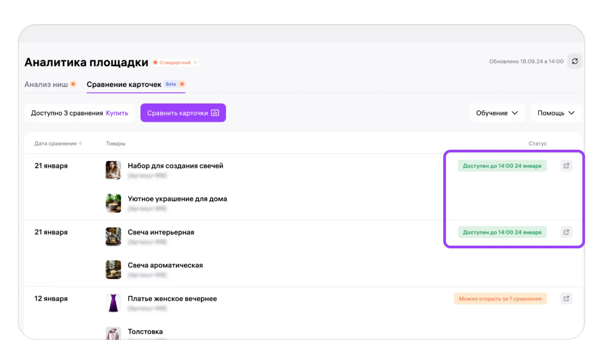This screenshot has height=364, width=603.
Task: Click the Купить link
Action: (x=117, y=113)
